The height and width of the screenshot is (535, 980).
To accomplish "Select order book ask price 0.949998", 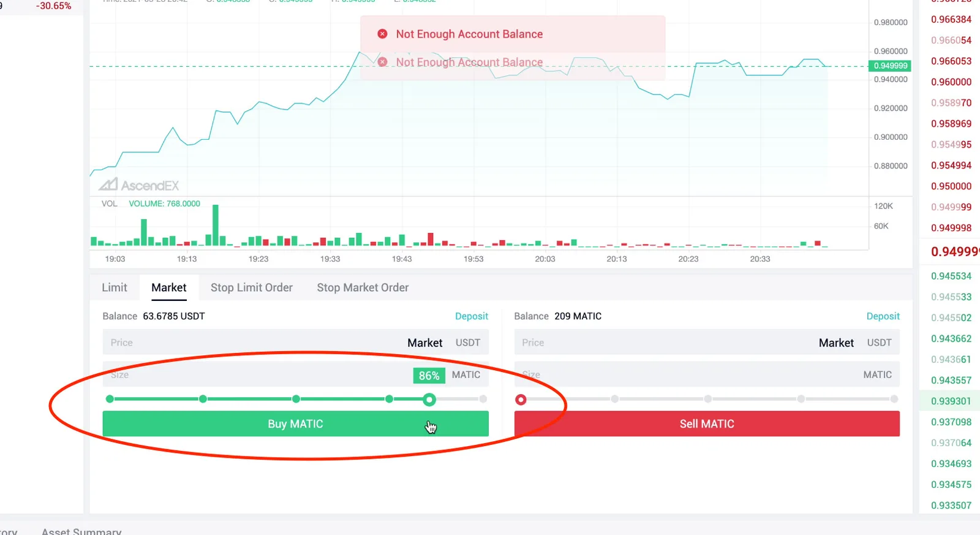I will pyautogui.click(x=951, y=228).
